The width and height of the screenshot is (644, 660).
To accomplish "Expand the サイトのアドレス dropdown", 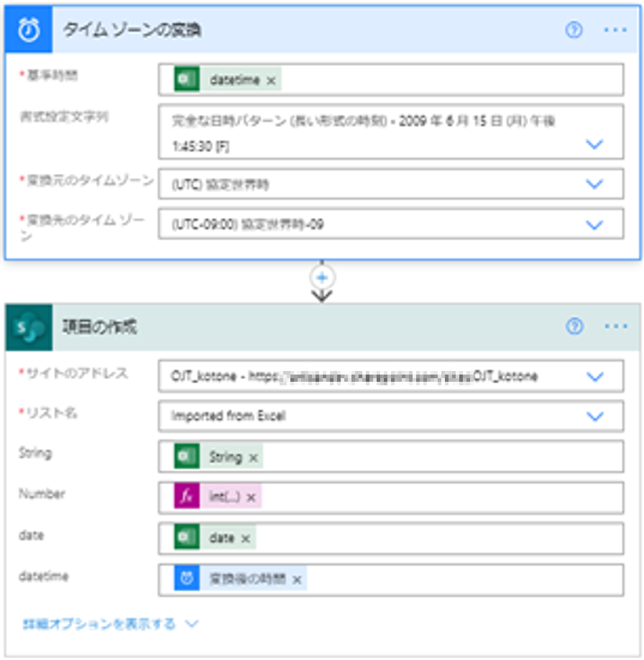I will coord(594,377).
